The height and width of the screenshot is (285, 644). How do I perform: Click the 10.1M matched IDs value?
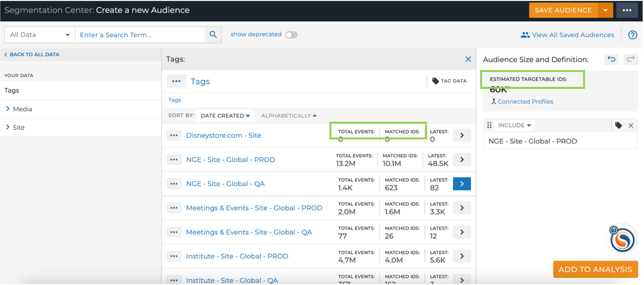[391, 163]
